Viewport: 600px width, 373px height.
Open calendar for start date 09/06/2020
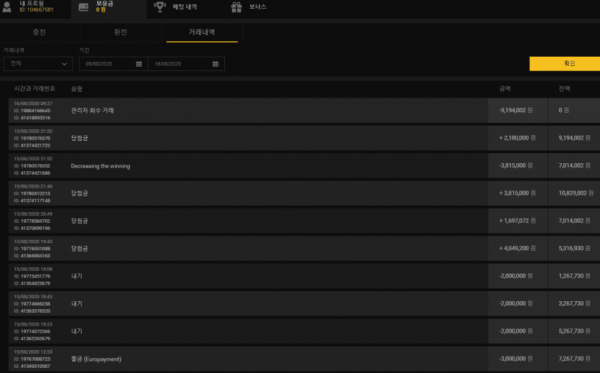coord(139,64)
